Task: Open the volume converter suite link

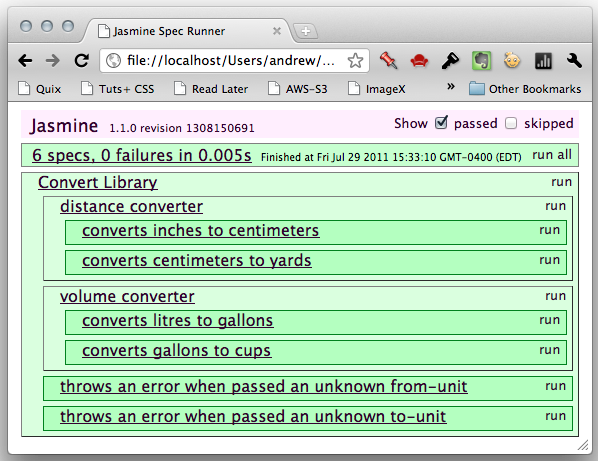Action: click(127, 297)
